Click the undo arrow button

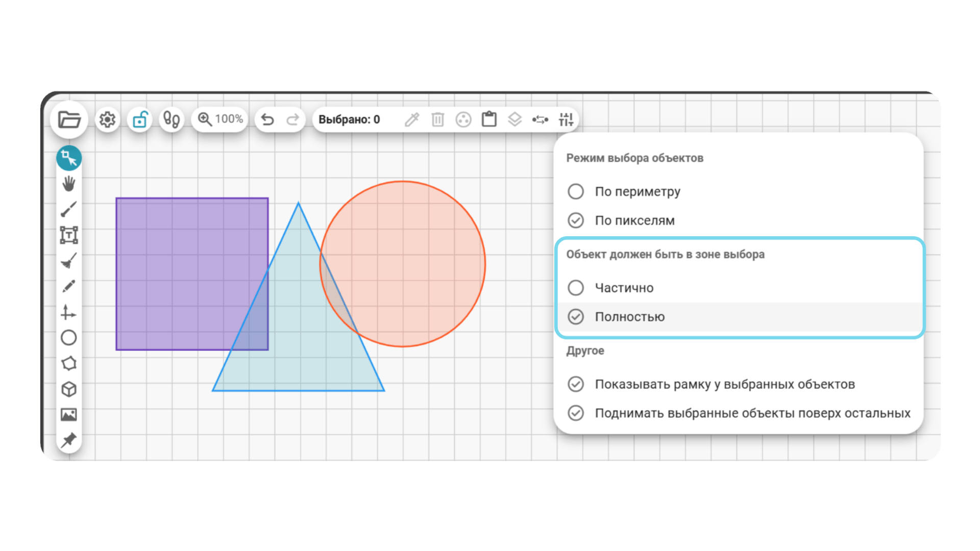pos(267,119)
